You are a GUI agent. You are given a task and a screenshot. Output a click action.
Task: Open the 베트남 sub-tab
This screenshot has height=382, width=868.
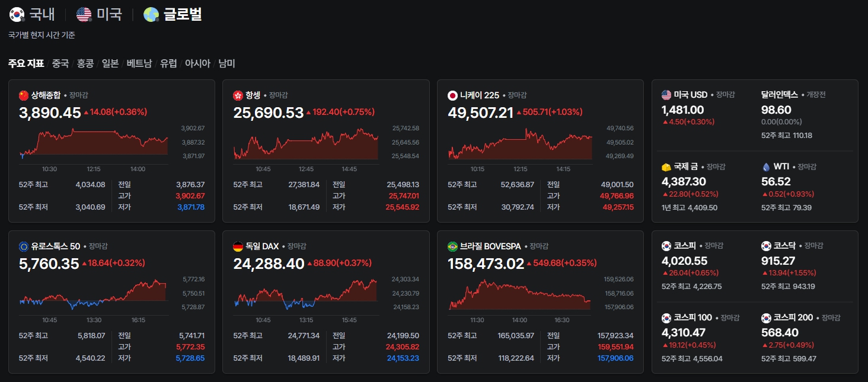(x=139, y=63)
